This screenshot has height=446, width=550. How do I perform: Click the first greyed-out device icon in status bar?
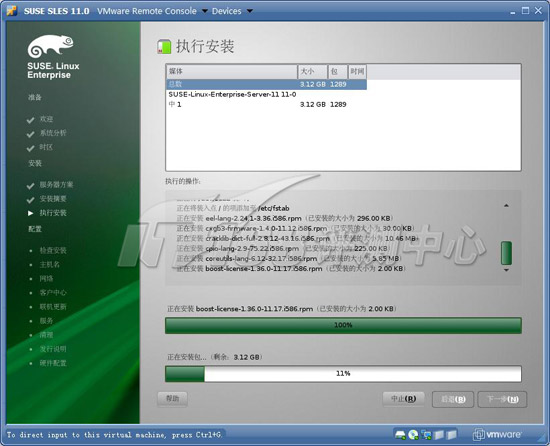[439, 435]
